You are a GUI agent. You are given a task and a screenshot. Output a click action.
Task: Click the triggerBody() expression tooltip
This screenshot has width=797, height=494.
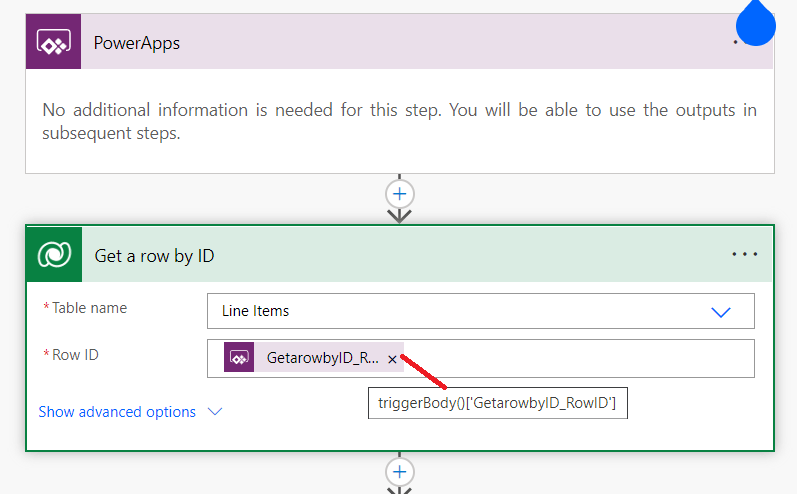click(x=497, y=403)
